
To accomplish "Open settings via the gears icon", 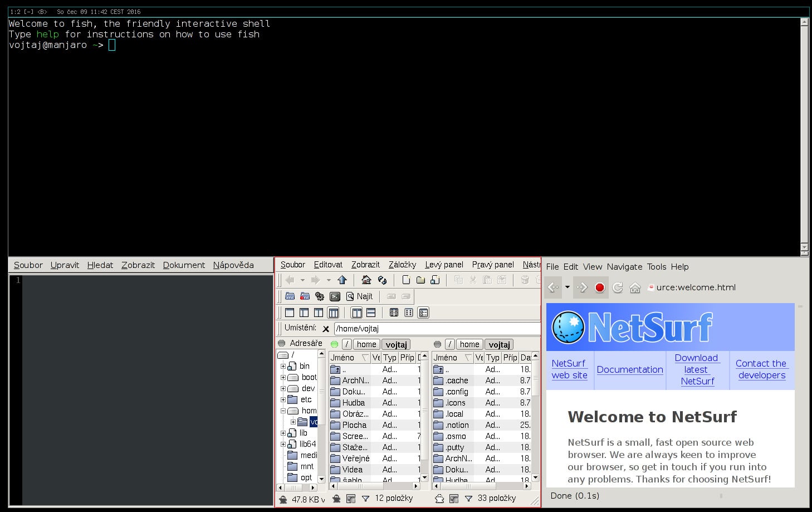I will pyautogui.click(x=319, y=296).
